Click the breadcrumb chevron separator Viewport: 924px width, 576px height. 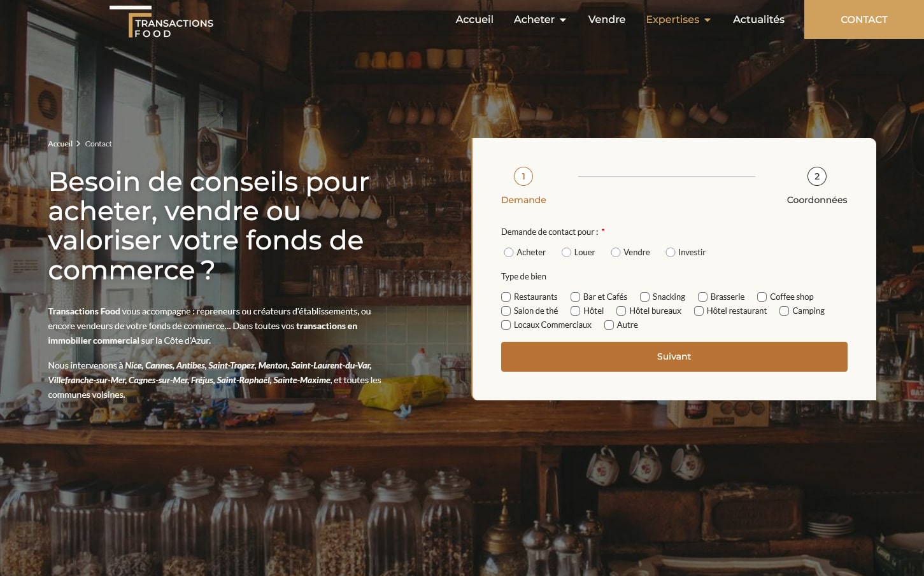78,144
